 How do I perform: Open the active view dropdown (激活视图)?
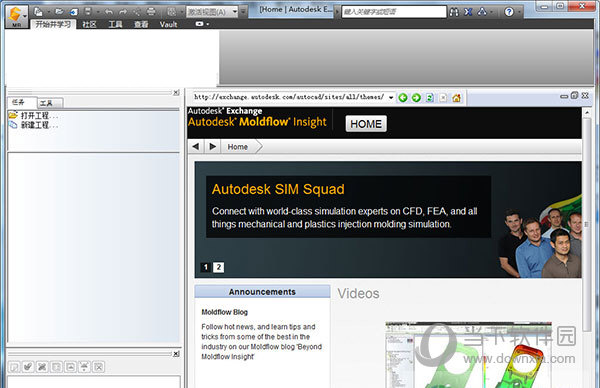tap(212, 12)
